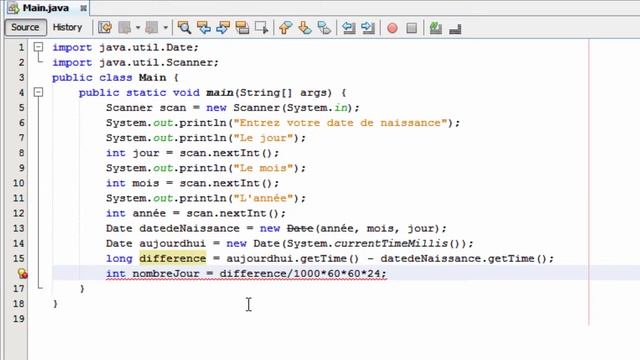Click the 'main' method name on line 4
This screenshot has height=360, width=640.
220,93
